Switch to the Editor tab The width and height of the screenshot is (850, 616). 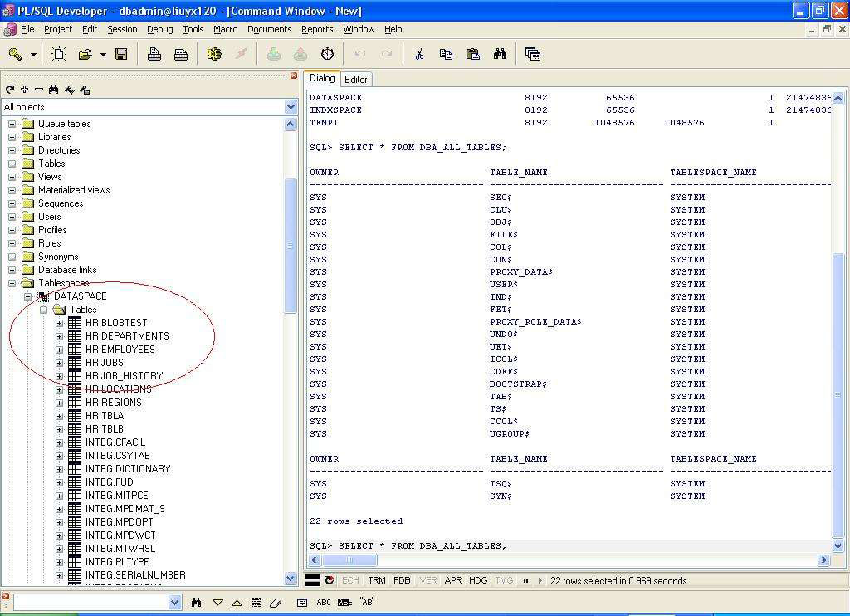coord(356,79)
